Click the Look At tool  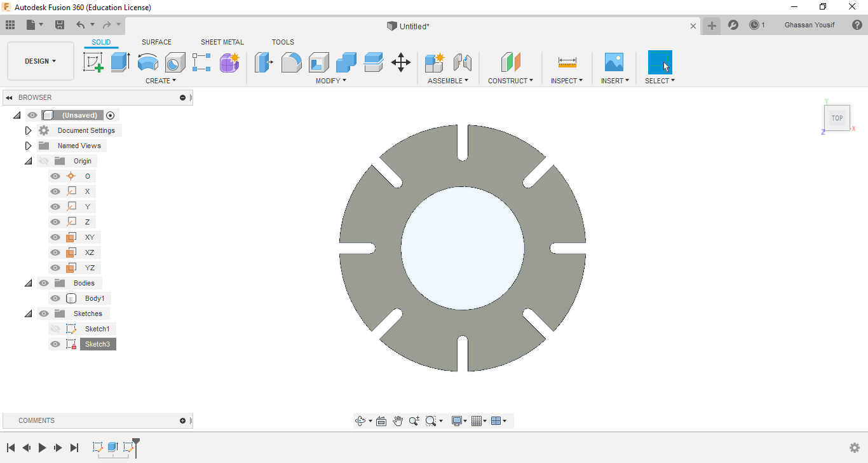381,421
